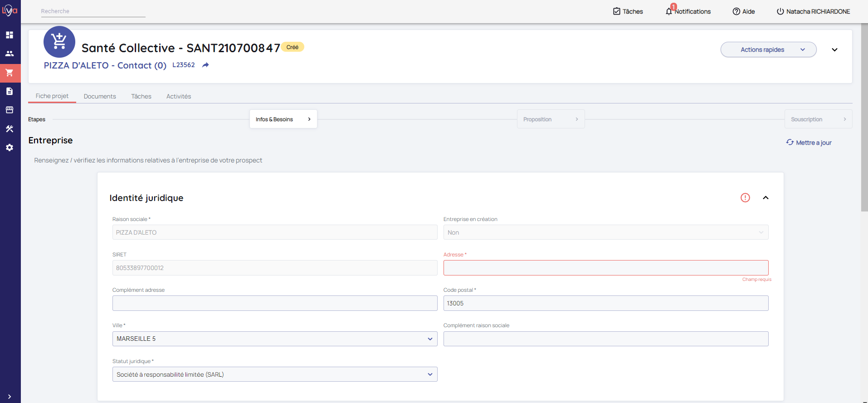Collapse the Identité juridique section
Image resolution: width=868 pixels, height=403 pixels.
pos(766,197)
